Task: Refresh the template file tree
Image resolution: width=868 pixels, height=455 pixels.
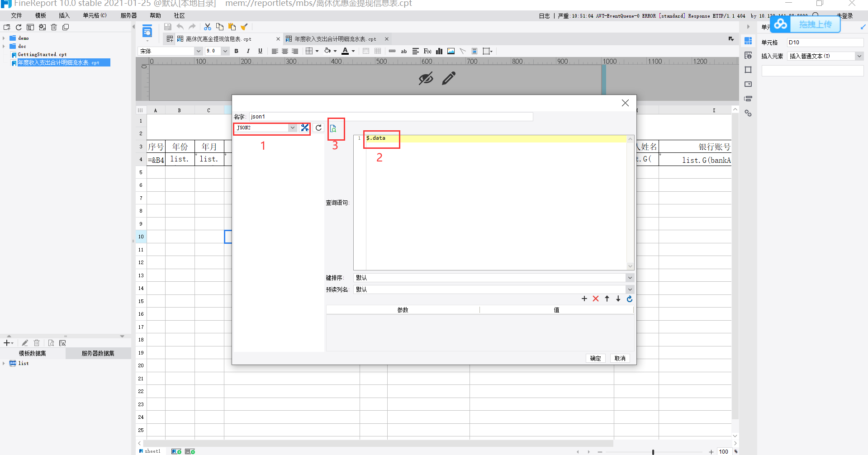Action: tap(19, 27)
